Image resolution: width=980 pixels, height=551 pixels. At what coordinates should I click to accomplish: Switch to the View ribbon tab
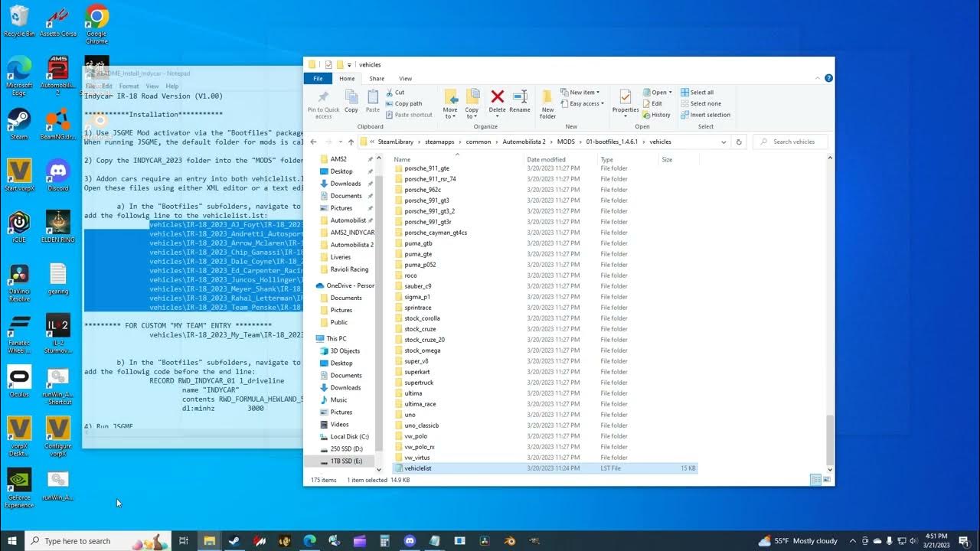[405, 78]
